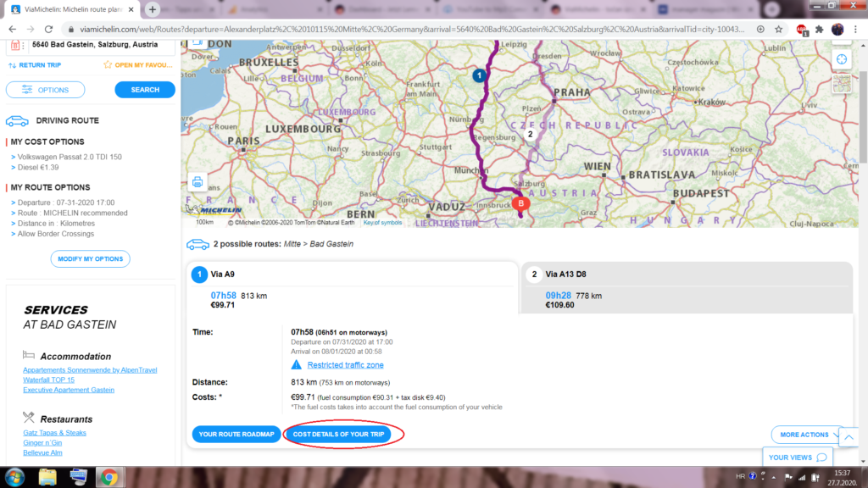Click the Adblock extension icon
Viewport: 868px width, 488px height.
[x=801, y=29]
